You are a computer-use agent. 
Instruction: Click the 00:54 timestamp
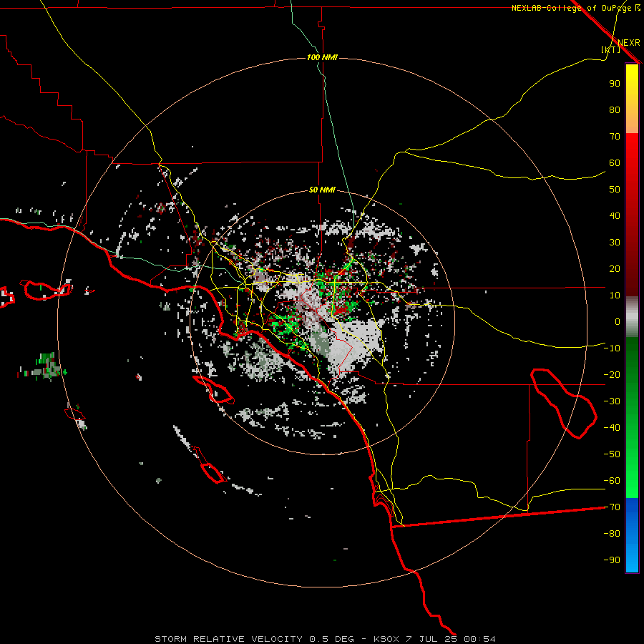(x=479, y=639)
